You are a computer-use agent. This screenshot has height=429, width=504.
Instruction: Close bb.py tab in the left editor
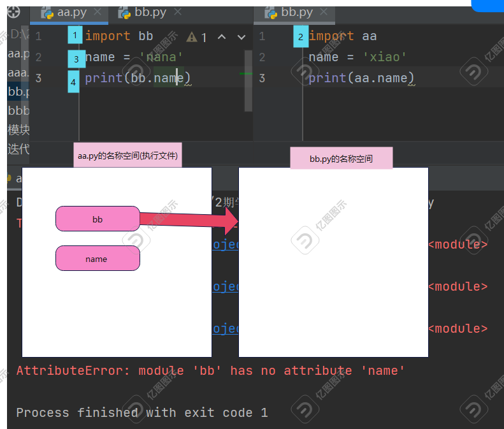178,12
